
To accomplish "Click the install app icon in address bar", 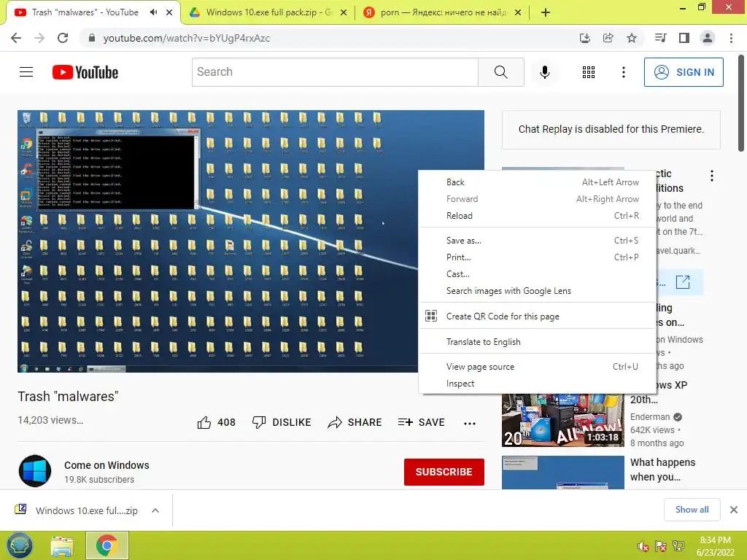I will click(585, 38).
